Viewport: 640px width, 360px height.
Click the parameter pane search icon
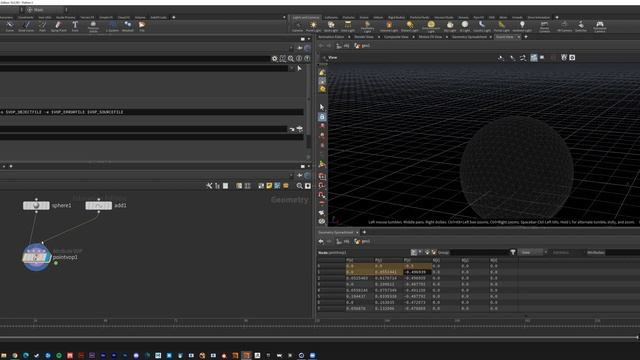click(x=291, y=59)
